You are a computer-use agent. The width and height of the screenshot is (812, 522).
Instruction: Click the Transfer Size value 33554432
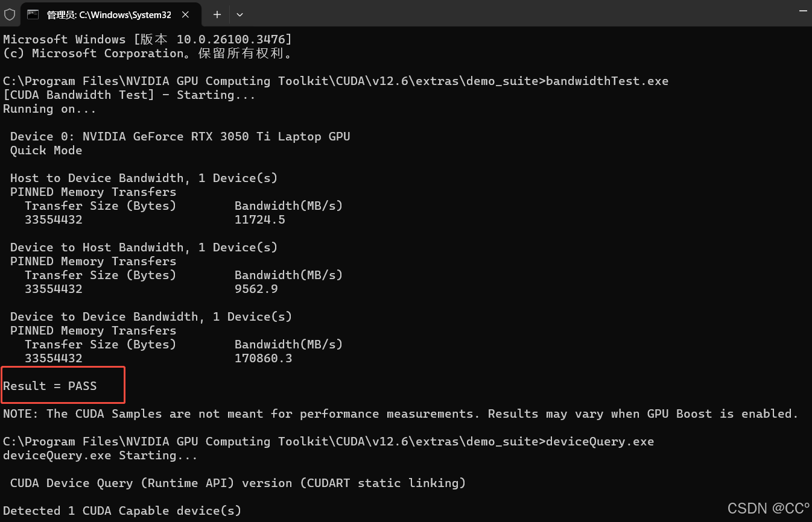54,219
